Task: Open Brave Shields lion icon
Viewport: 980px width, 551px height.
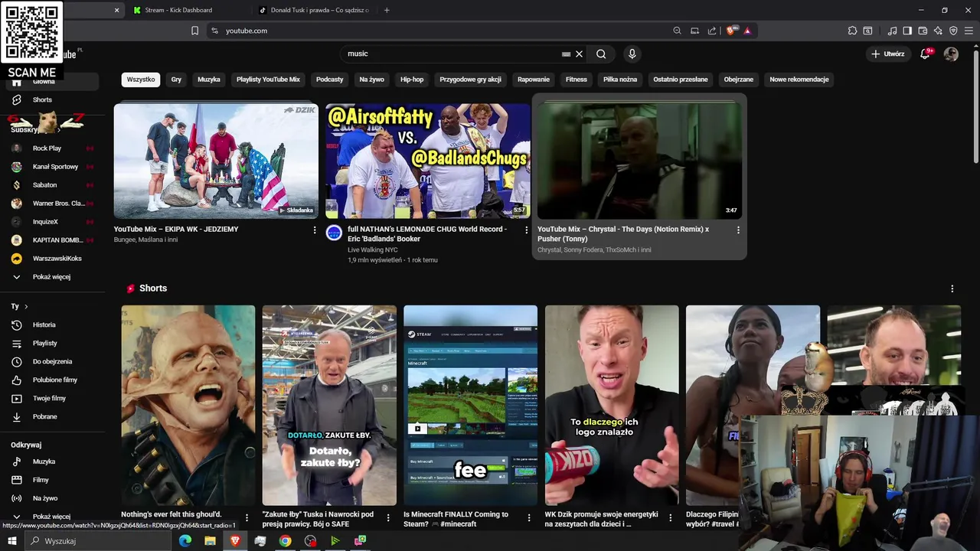Action: click(x=731, y=31)
